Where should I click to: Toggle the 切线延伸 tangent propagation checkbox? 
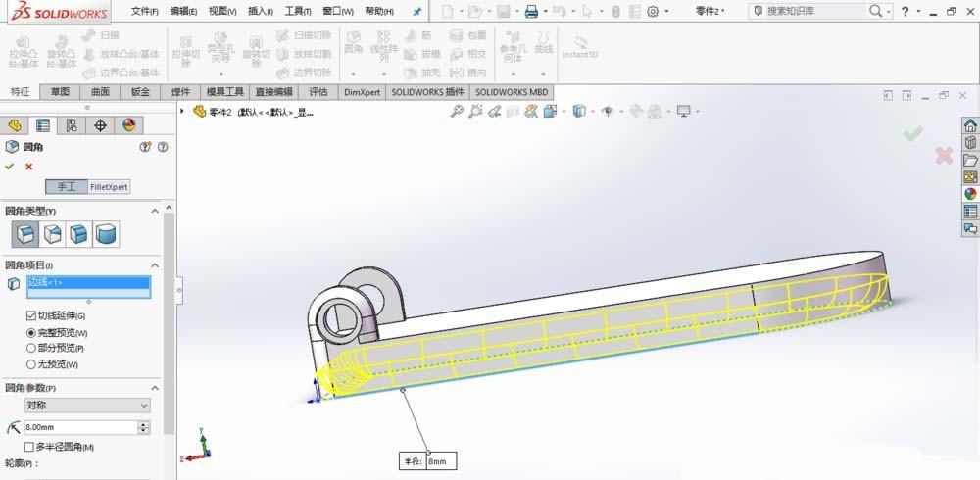pos(31,316)
